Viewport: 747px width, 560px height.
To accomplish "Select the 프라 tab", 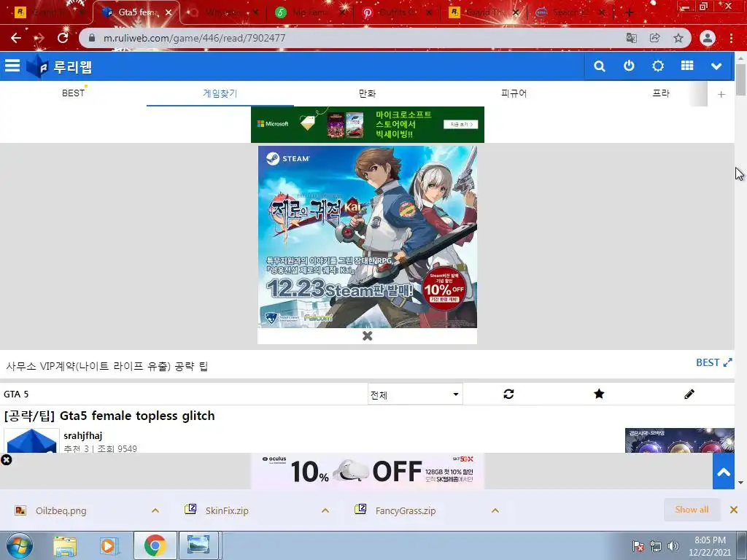I will tap(661, 93).
